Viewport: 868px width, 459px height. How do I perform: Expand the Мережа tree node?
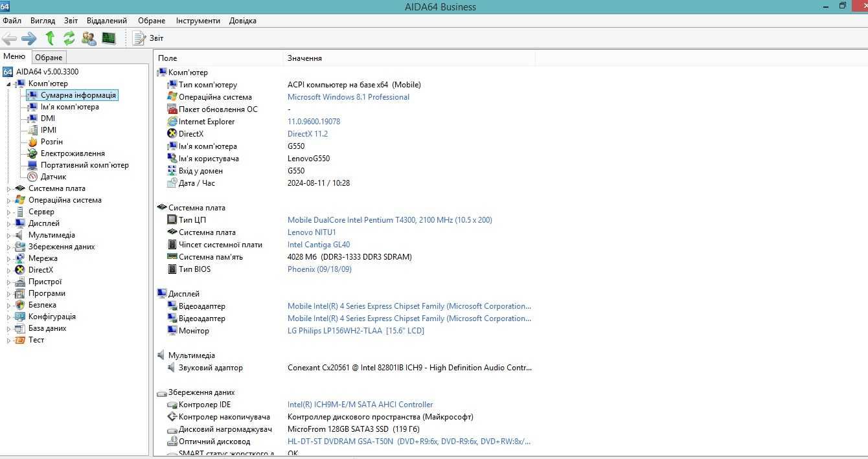(x=9, y=258)
